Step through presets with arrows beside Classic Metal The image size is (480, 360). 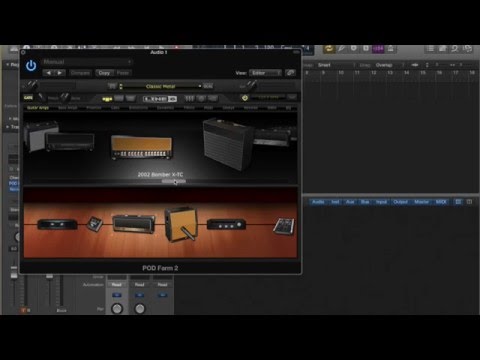click(x=121, y=86)
